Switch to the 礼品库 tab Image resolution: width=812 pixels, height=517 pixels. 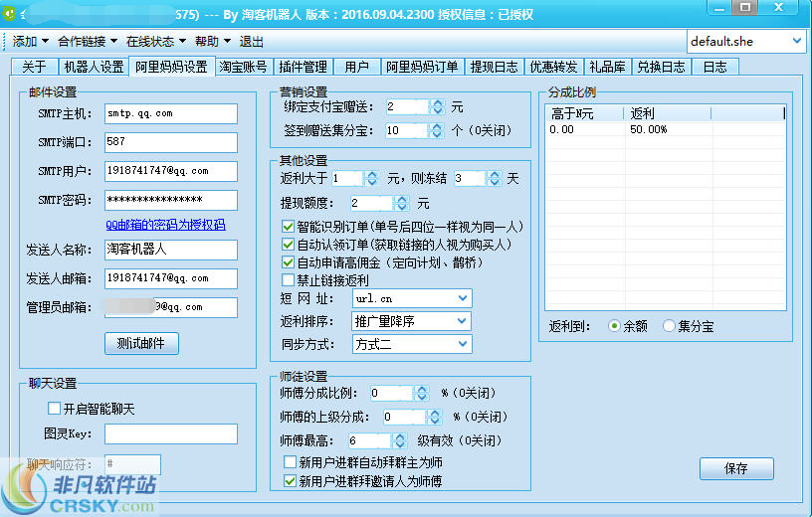tap(607, 67)
